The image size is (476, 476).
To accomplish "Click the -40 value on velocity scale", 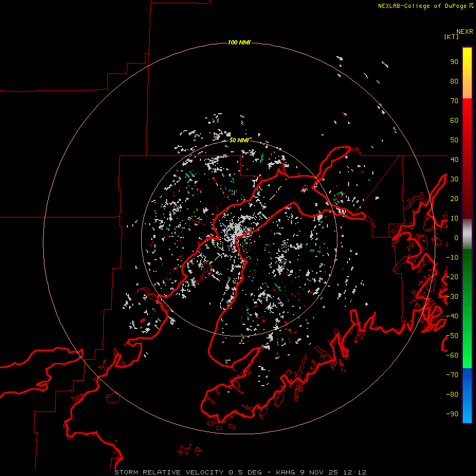I will coord(452,316).
